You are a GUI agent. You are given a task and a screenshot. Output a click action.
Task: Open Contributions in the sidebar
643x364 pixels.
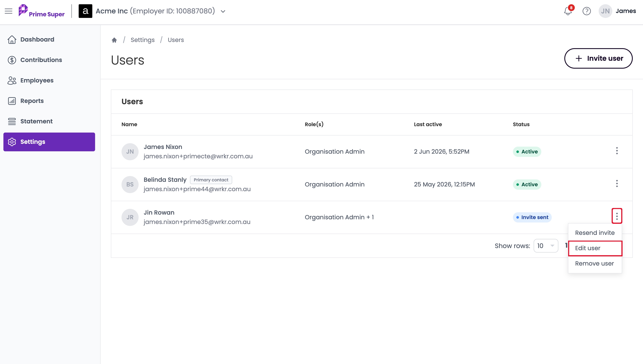(49, 60)
